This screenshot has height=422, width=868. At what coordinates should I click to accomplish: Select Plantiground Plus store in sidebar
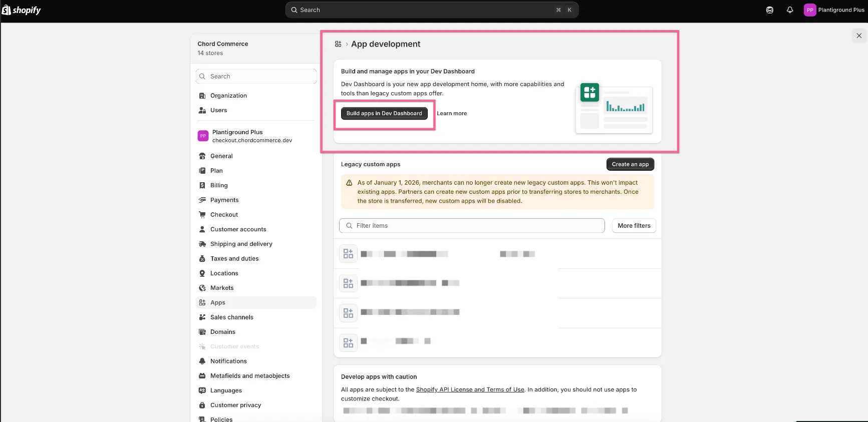tap(256, 136)
